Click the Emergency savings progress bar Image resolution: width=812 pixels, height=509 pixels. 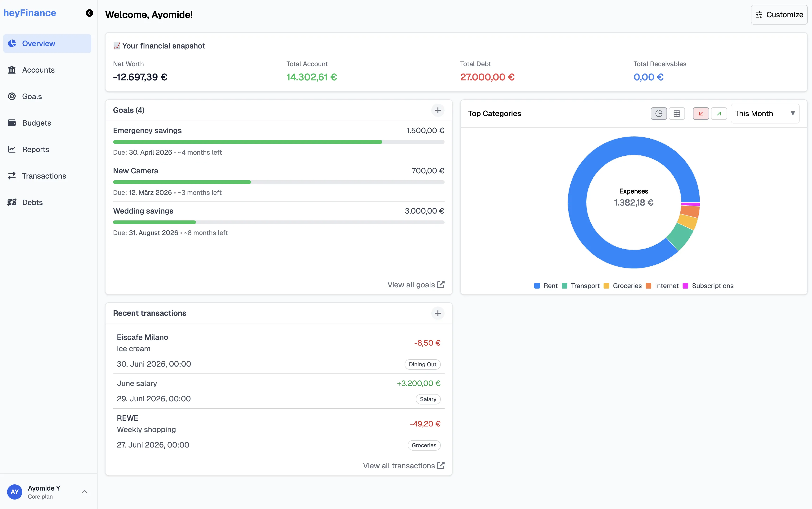pos(278,142)
